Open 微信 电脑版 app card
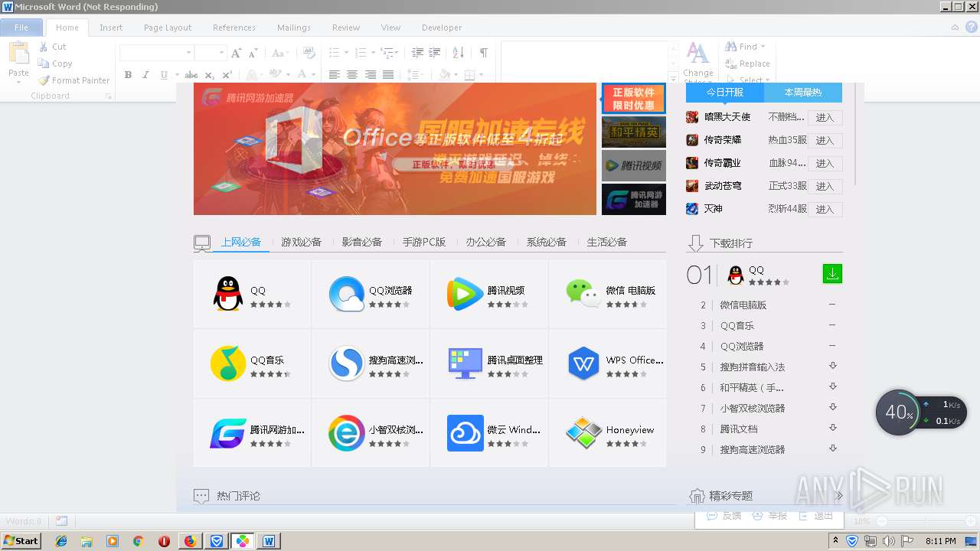Viewport: 980px width, 551px height. 607,294
